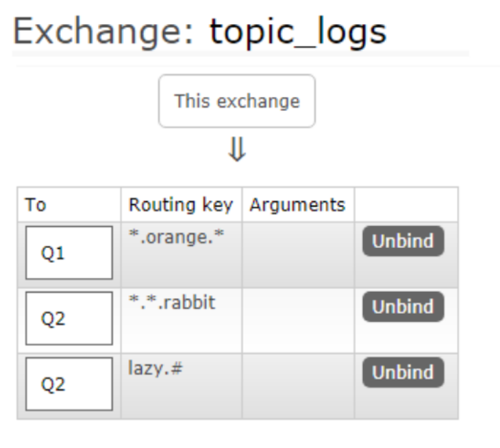Click the Routing key column header
The height and width of the screenshot is (448, 500).
click(181, 205)
